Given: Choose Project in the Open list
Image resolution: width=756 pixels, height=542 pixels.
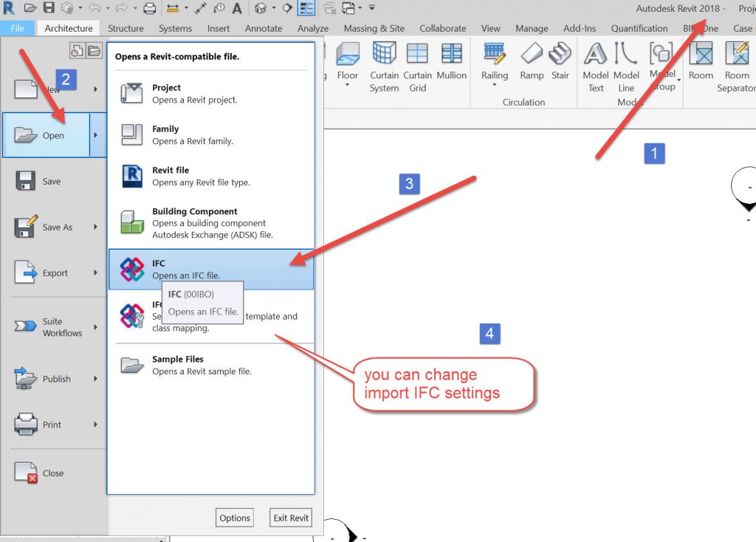Looking at the screenshot, I should [211, 94].
